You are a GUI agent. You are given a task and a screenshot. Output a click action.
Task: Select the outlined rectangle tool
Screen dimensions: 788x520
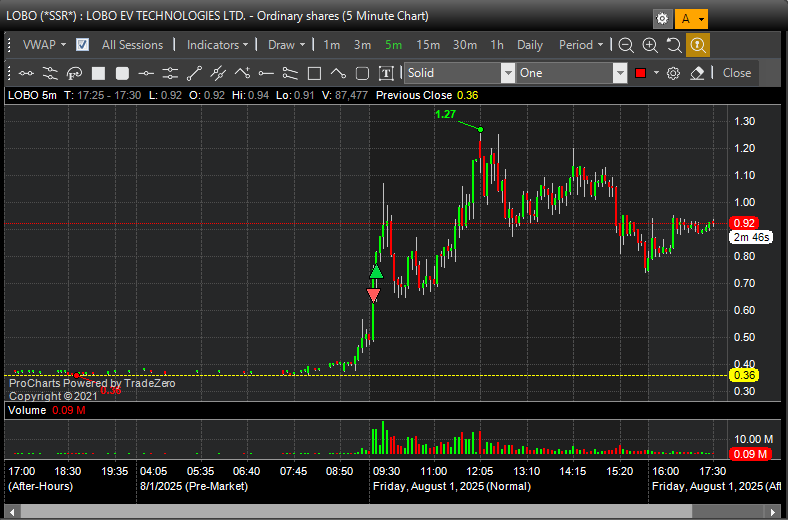[x=315, y=73]
